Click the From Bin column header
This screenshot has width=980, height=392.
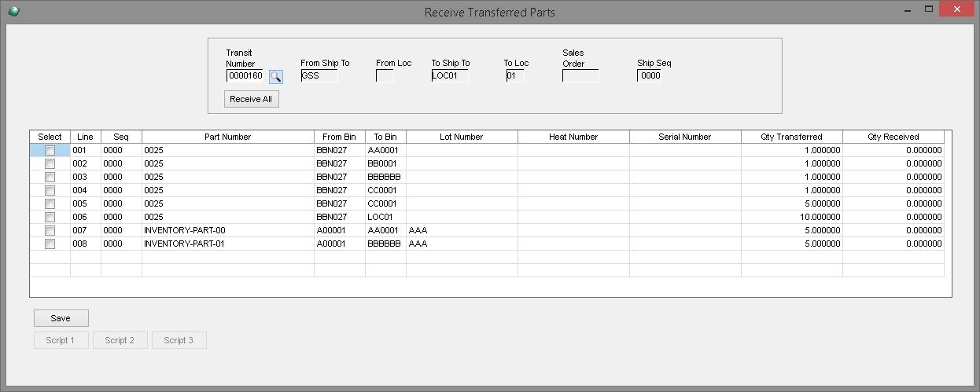pos(339,137)
